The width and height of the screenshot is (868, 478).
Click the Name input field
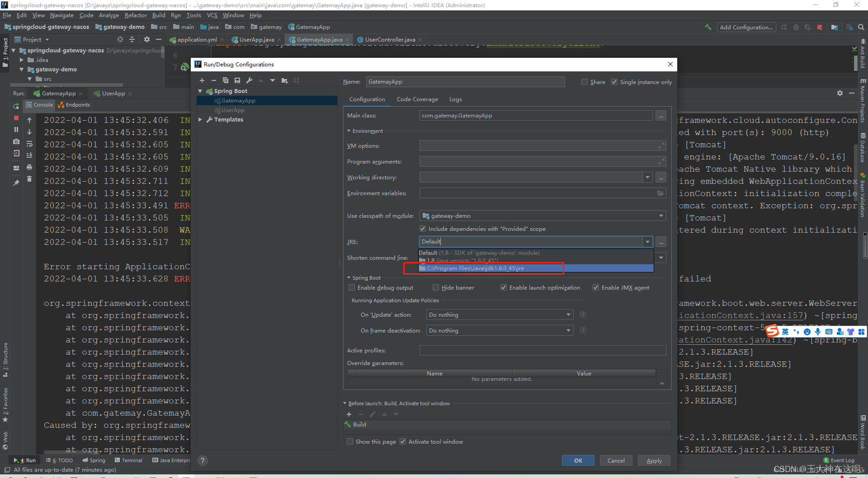(465, 82)
